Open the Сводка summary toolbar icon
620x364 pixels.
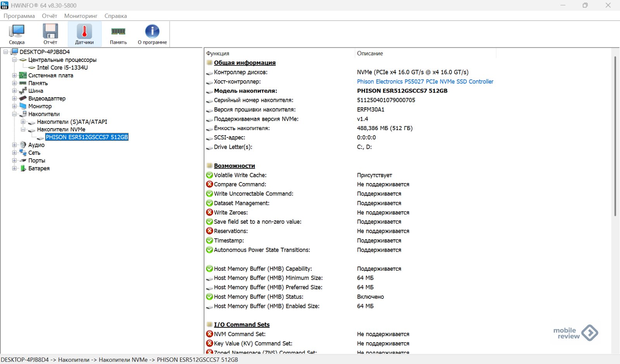[x=17, y=34]
